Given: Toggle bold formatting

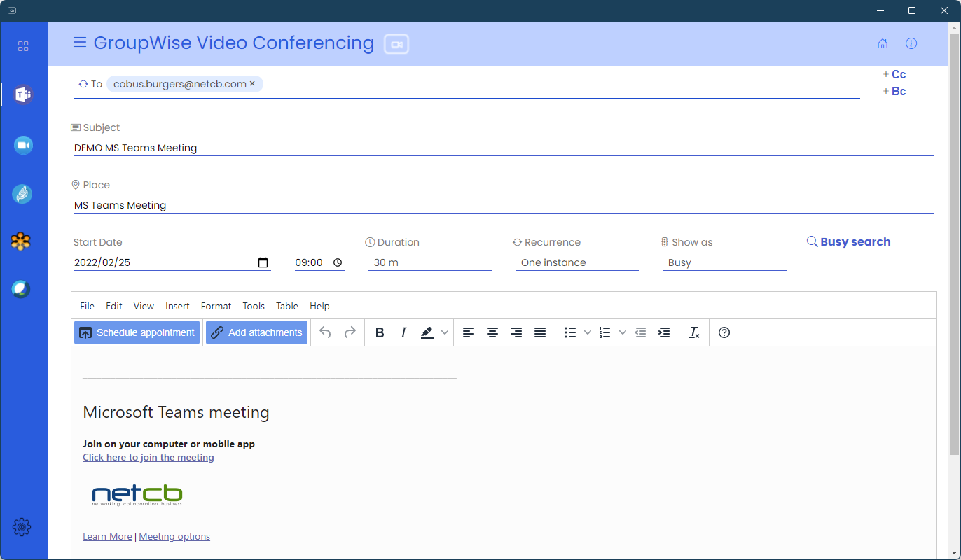Looking at the screenshot, I should 380,332.
